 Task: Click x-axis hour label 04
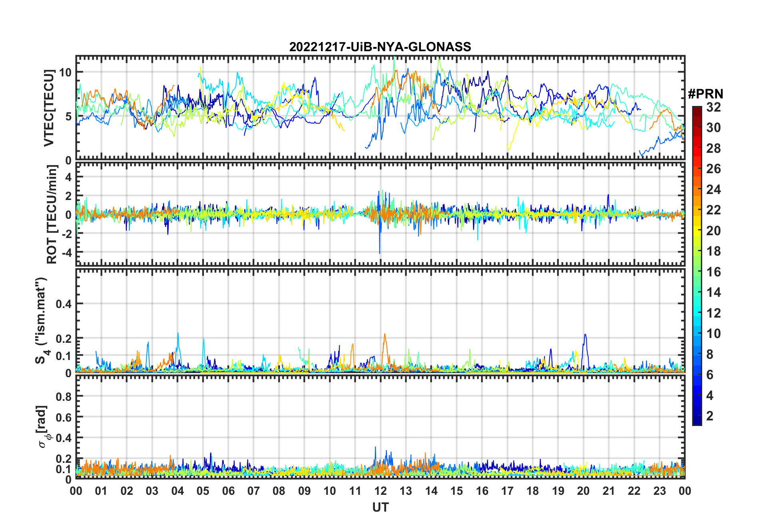tap(178, 490)
